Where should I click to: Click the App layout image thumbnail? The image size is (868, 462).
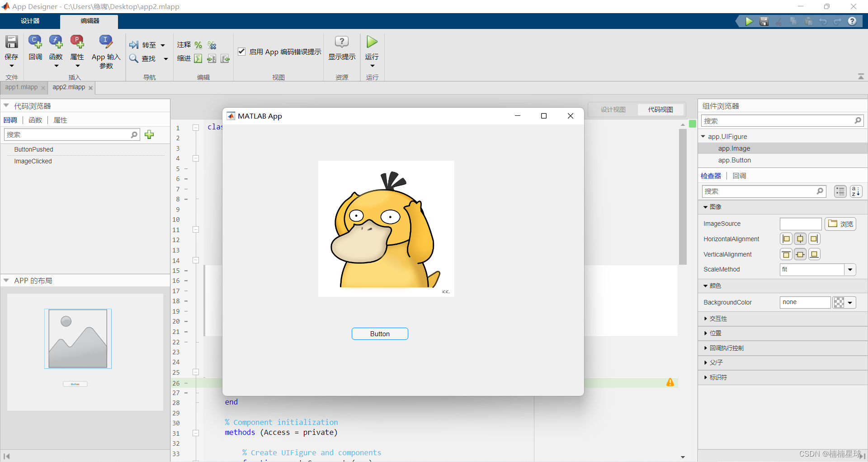click(78, 338)
